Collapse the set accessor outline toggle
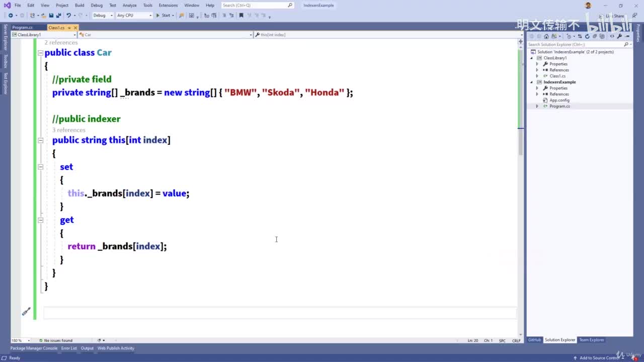 (x=41, y=167)
